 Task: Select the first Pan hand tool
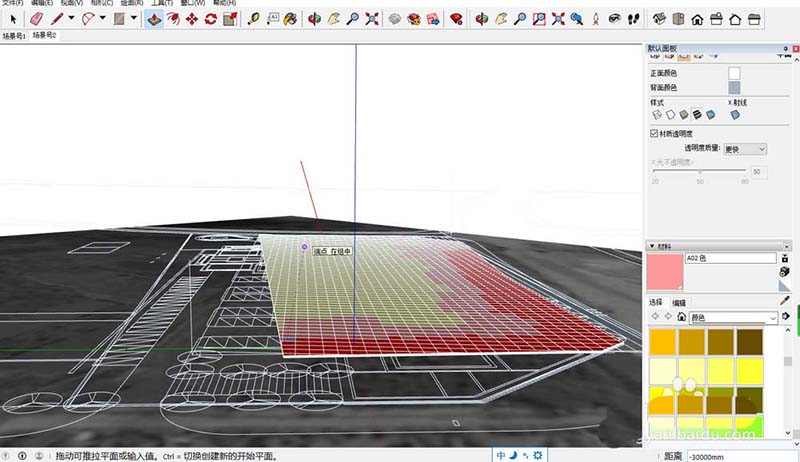click(334, 19)
